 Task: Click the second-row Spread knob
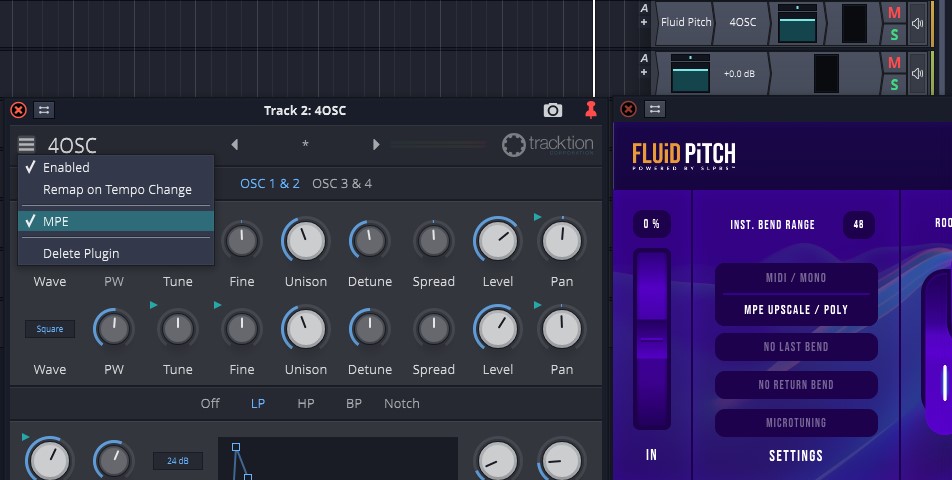coord(434,328)
